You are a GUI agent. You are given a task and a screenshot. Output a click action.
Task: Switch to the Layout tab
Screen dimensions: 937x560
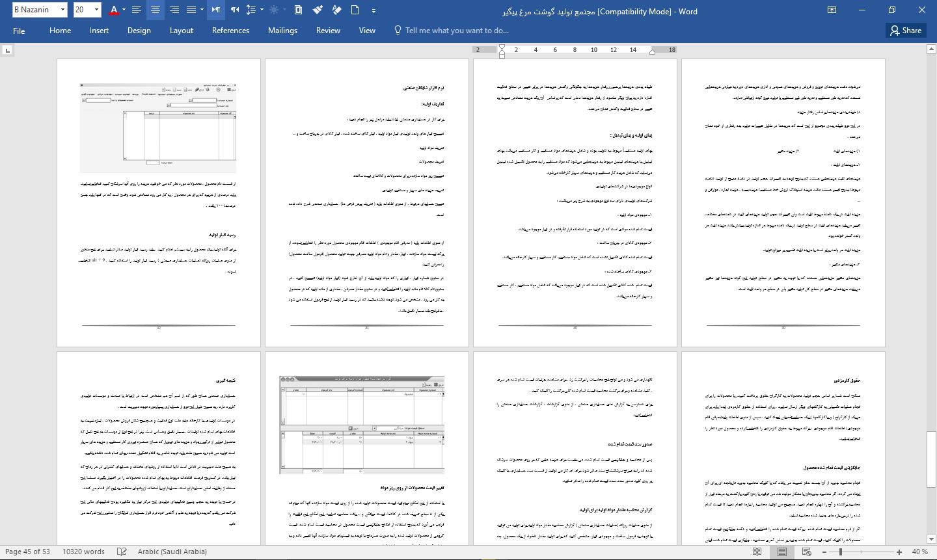(x=181, y=31)
